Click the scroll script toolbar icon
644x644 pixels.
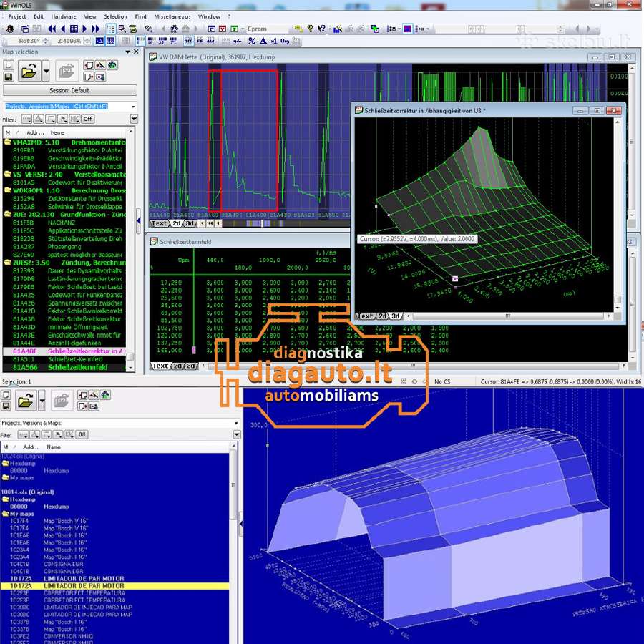coord(132,29)
